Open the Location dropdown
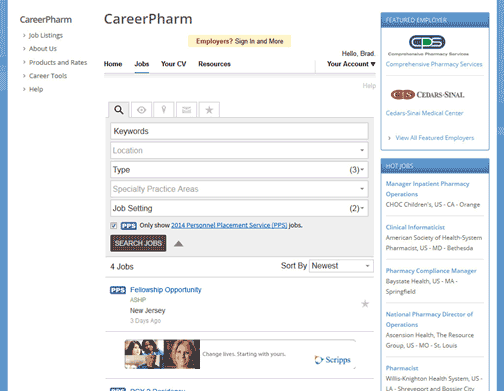This screenshot has height=391, width=504. click(239, 150)
